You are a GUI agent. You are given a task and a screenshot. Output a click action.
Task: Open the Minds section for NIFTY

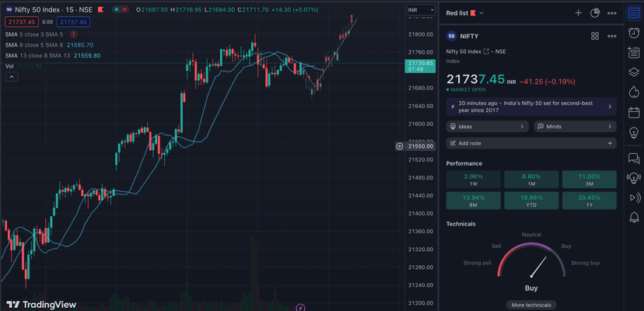(x=575, y=126)
